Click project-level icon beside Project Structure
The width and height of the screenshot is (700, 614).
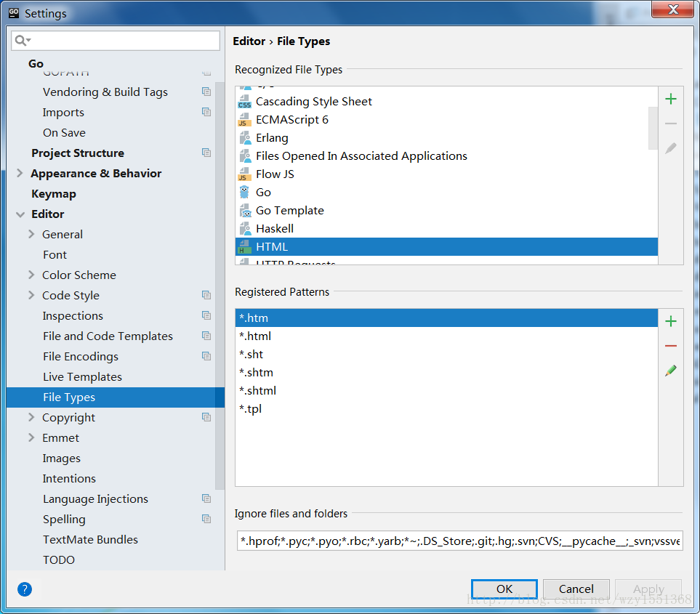pos(206,153)
